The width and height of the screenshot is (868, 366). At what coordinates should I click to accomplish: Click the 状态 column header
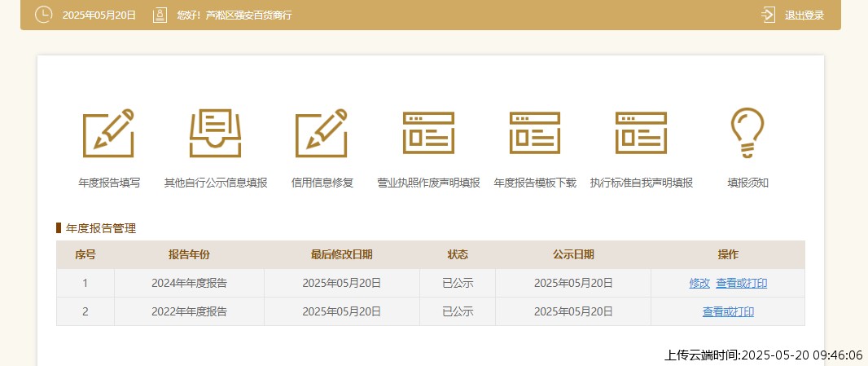(x=458, y=254)
